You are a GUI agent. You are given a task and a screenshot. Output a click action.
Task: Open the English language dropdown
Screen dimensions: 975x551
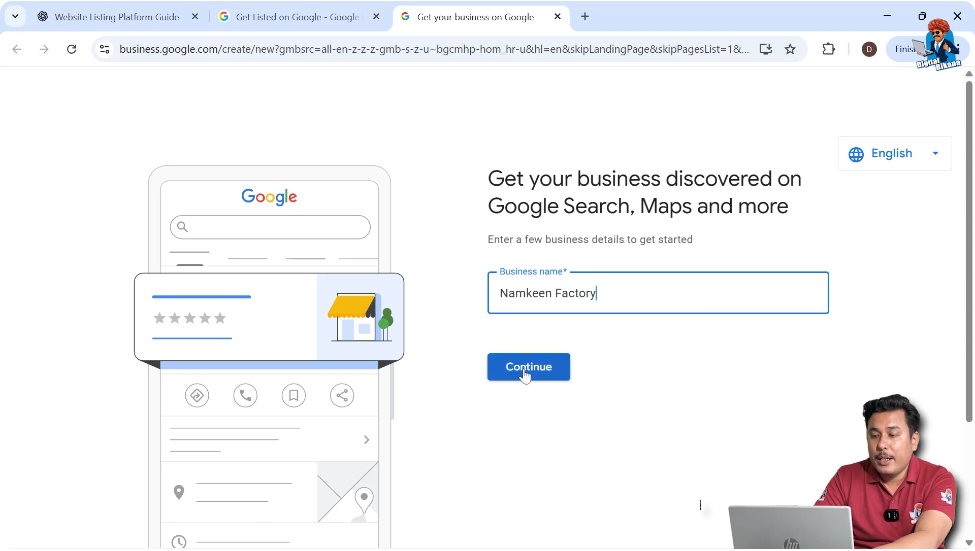(894, 154)
